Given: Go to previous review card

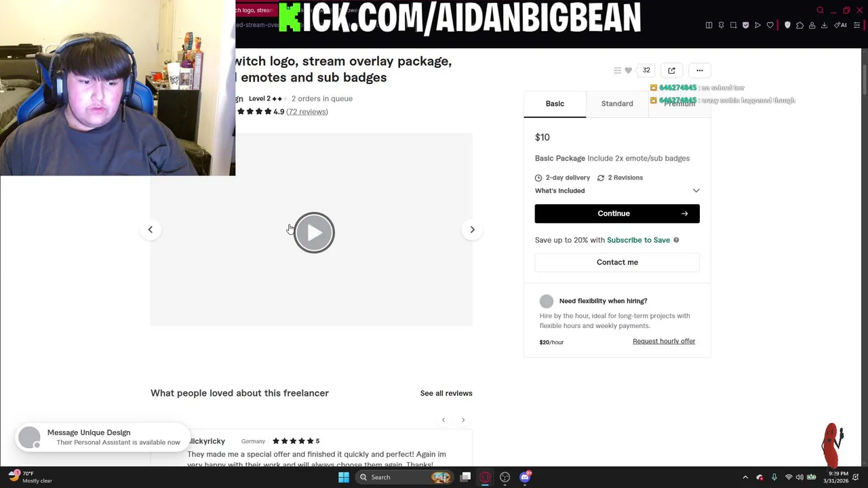Looking at the screenshot, I should point(443,420).
